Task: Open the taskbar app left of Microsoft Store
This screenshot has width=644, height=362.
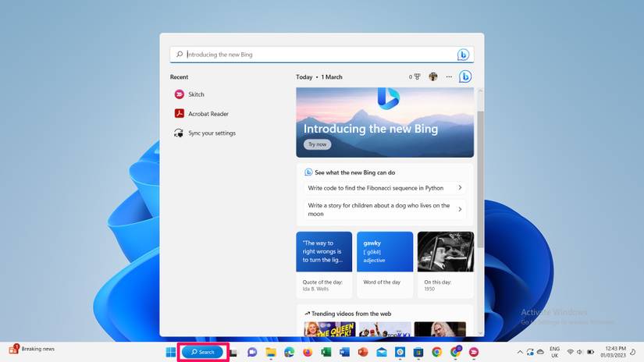Action: click(400, 352)
